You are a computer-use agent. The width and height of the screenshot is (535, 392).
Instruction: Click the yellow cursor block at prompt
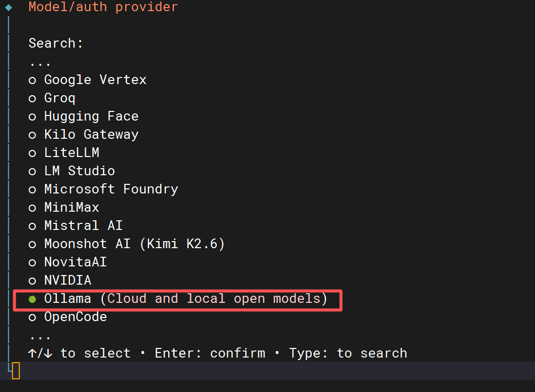coord(16,371)
